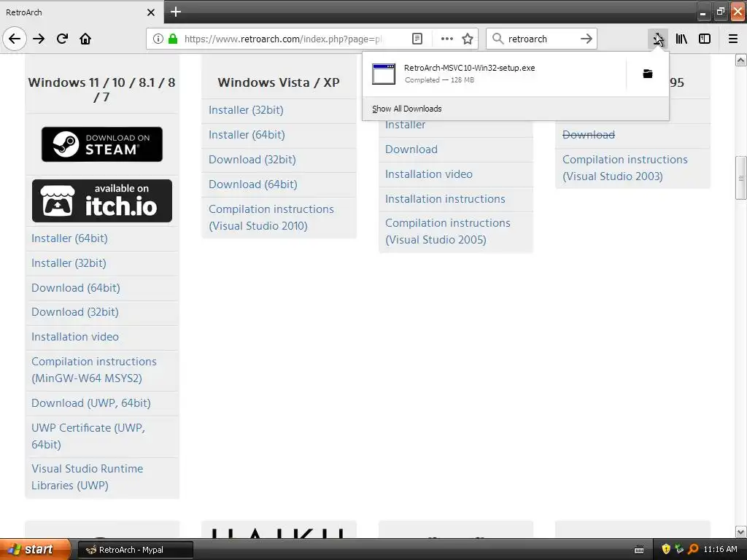Viewport: 747px width, 560px height.
Task: Open page actions three-dot menu
Action: coord(447,39)
